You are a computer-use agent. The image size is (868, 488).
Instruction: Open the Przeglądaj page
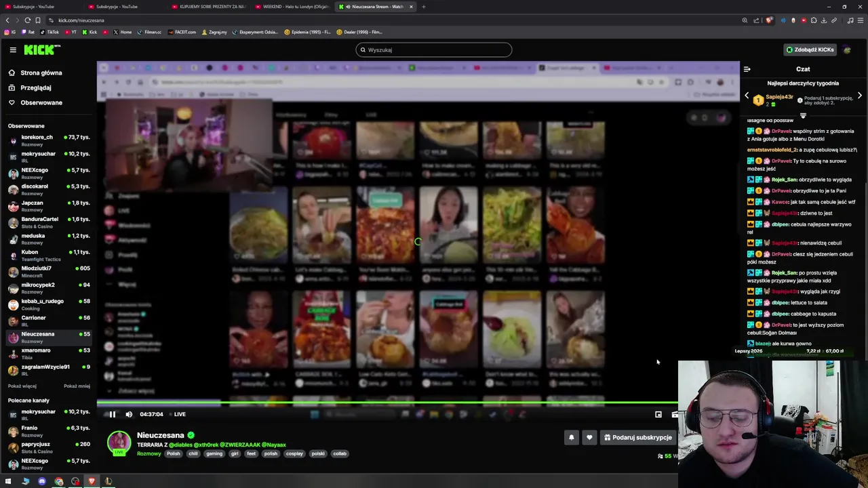[30, 87]
